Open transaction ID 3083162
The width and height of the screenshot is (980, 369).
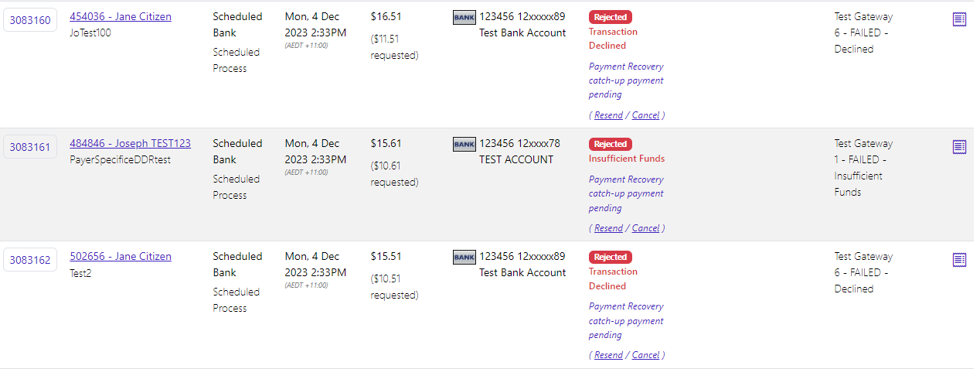point(30,260)
